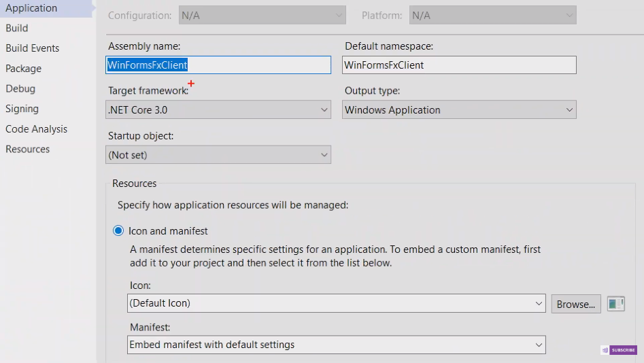Select the Debug tab
644x363 pixels.
tap(20, 88)
